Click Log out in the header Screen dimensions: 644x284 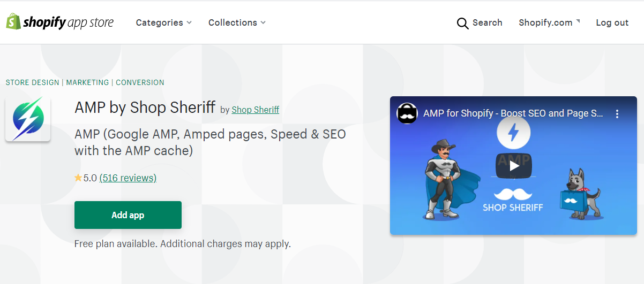pos(612,22)
